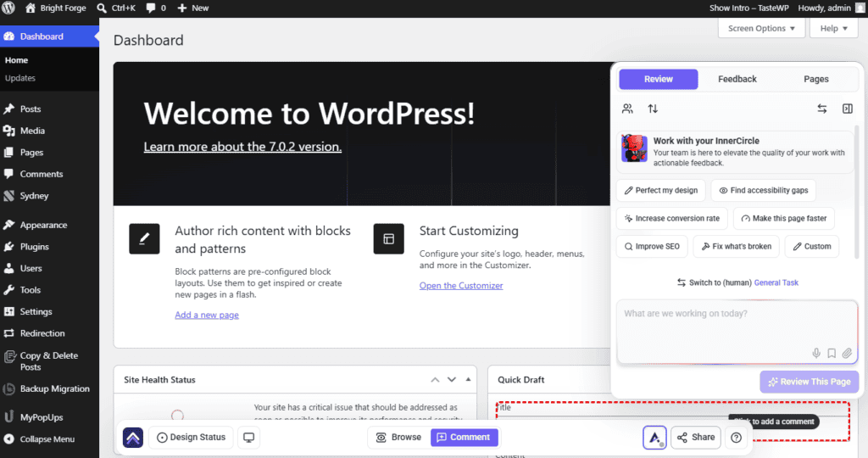868x458 pixels.
Task: Click General Task link
Action: 776,282
